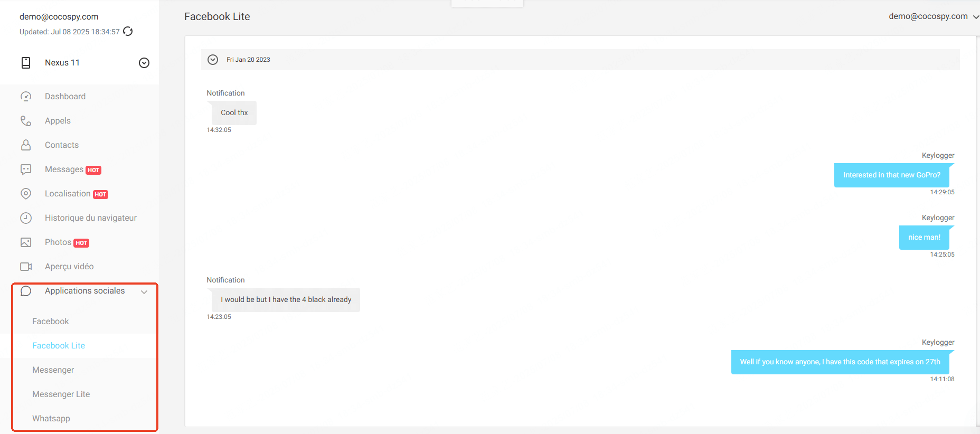The width and height of the screenshot is (980, 434).
Task: Collapse the Applications sociales chevron
Action: click(144, 292)
